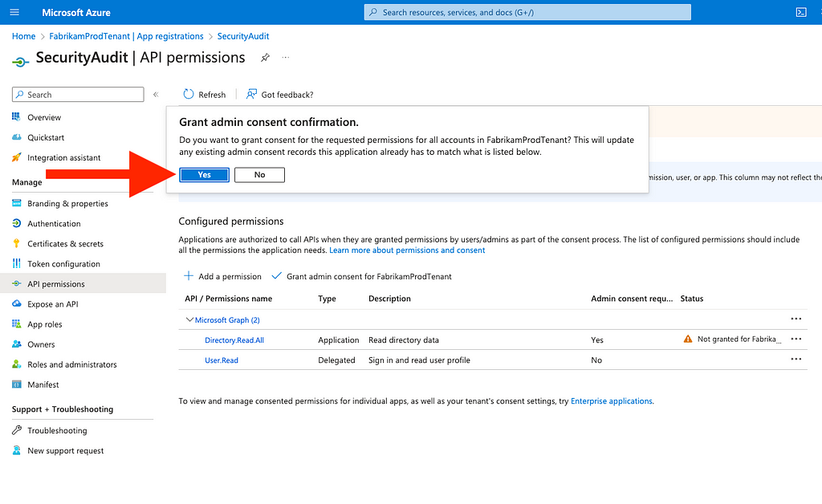The image size is (822, 504).
Task: Click the API / Permissions name column header
Action: [x=229, y=299]
